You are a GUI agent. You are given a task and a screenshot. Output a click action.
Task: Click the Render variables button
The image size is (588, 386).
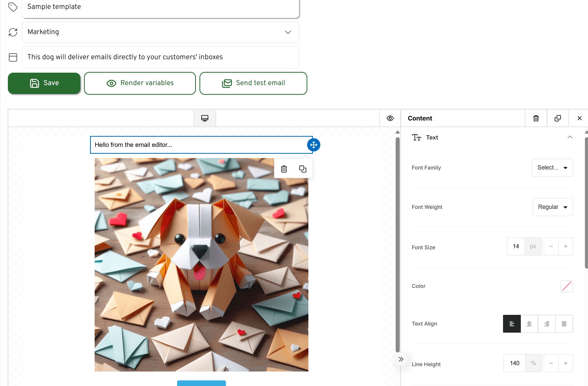point(140,83)
